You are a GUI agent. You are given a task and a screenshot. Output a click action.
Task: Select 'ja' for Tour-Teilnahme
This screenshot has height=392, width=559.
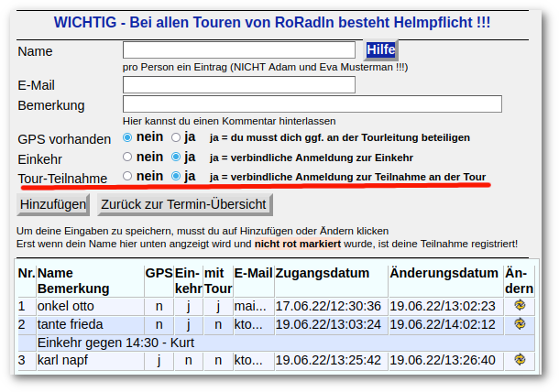click(176, 176)
